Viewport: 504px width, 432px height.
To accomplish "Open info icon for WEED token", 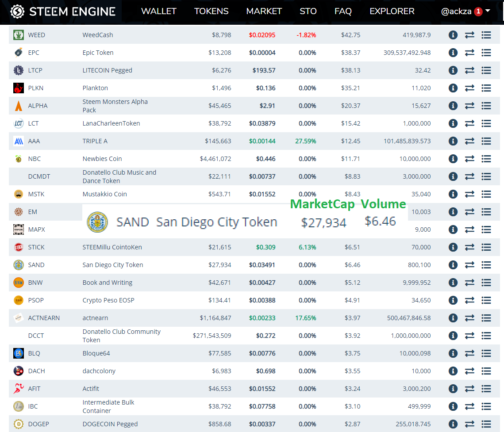I will click(453, 35).
